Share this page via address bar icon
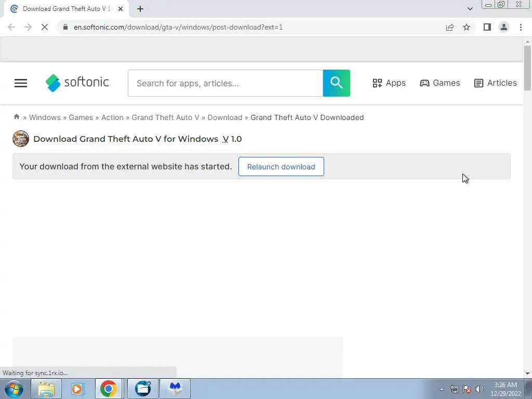 coord(450,27)
